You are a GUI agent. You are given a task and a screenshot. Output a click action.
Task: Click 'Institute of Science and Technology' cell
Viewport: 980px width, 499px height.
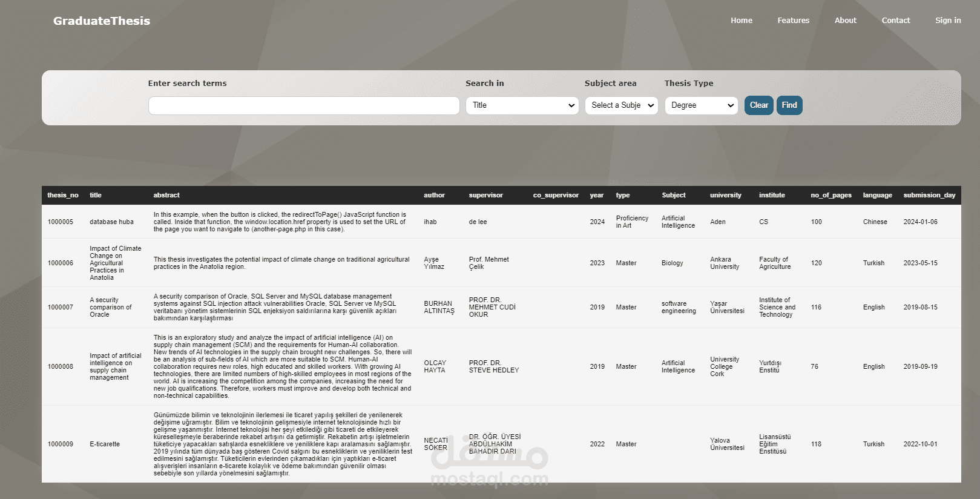click(x=777, y=307)
